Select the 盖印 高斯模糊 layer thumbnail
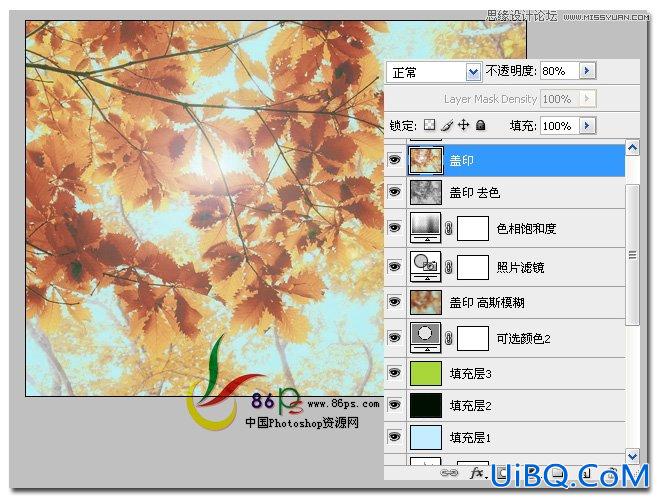 point(426,302)
